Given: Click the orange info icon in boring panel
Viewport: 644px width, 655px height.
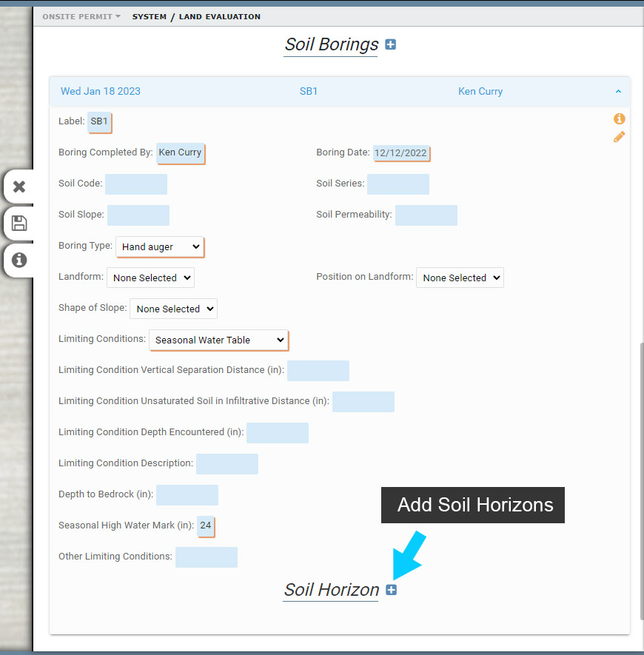Looking at the screenshot, I should tap(619, 118).
